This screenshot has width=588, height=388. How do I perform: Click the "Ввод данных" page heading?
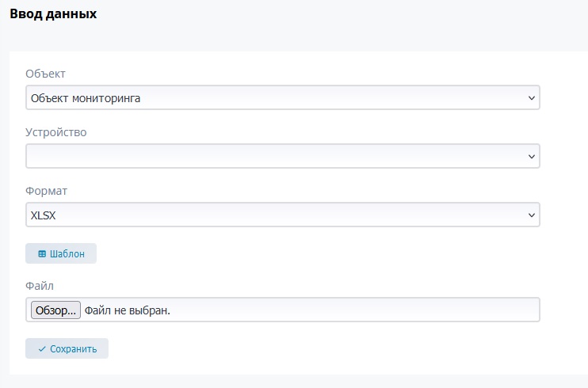53,13
